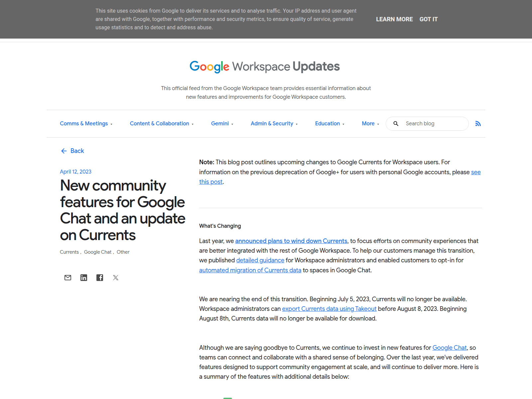532x399 pixels.
Task: Click the article title 'New community features'
Action: click(x=123, y=210)
